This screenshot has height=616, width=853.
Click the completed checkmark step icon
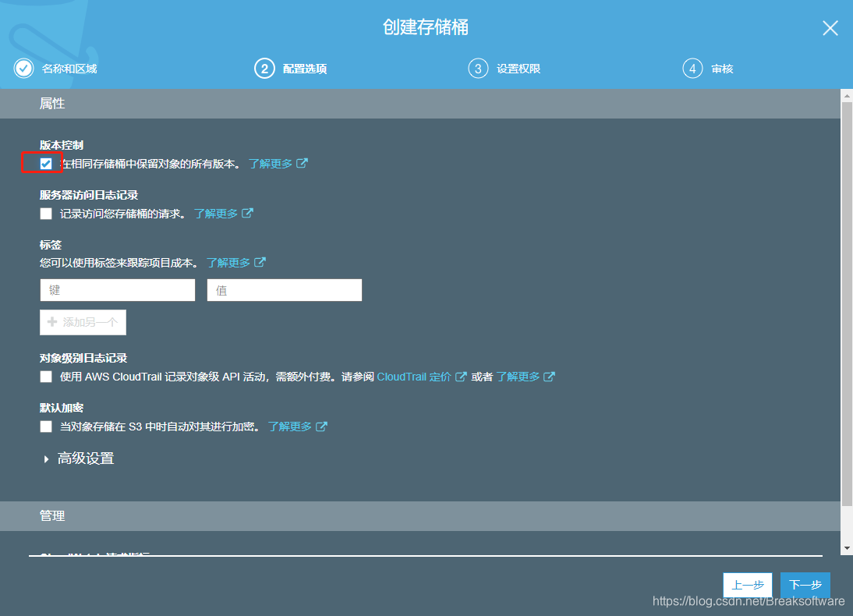23,69
